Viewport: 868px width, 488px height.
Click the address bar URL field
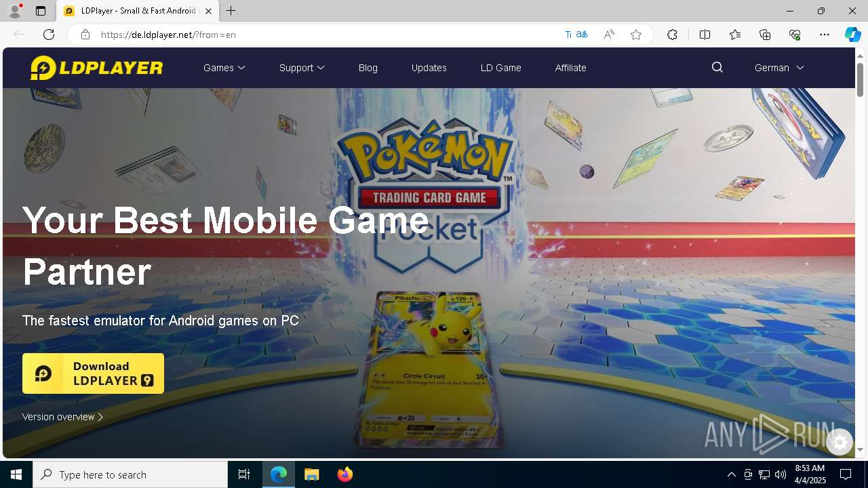(x=325, y=35)
